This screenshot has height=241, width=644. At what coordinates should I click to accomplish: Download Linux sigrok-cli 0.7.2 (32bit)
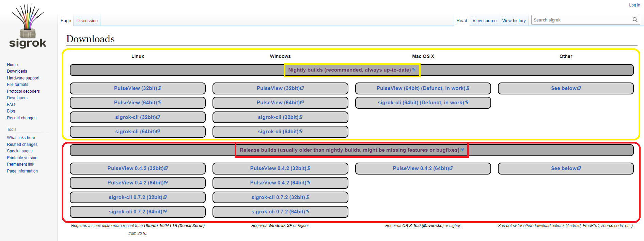(x=138, y=197)
